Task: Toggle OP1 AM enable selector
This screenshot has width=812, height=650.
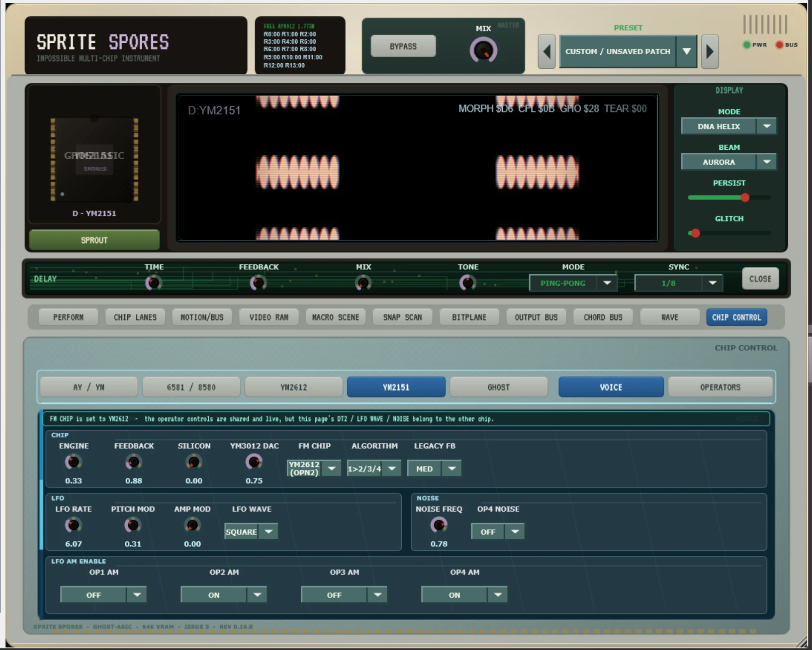Action: click(104, 595)
